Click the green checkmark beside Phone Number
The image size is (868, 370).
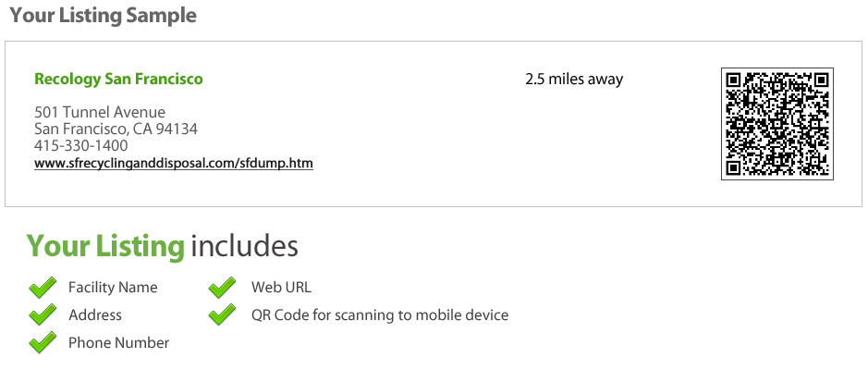pos(43,342)
